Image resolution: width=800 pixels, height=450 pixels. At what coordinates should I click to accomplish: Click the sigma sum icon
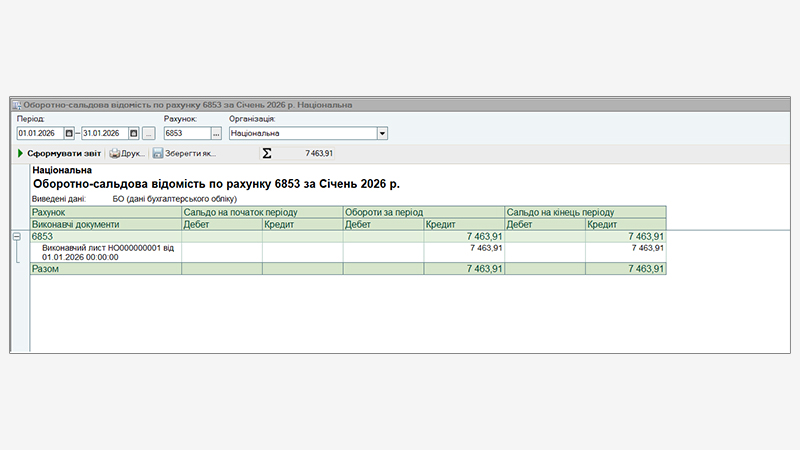click(266, 153)
